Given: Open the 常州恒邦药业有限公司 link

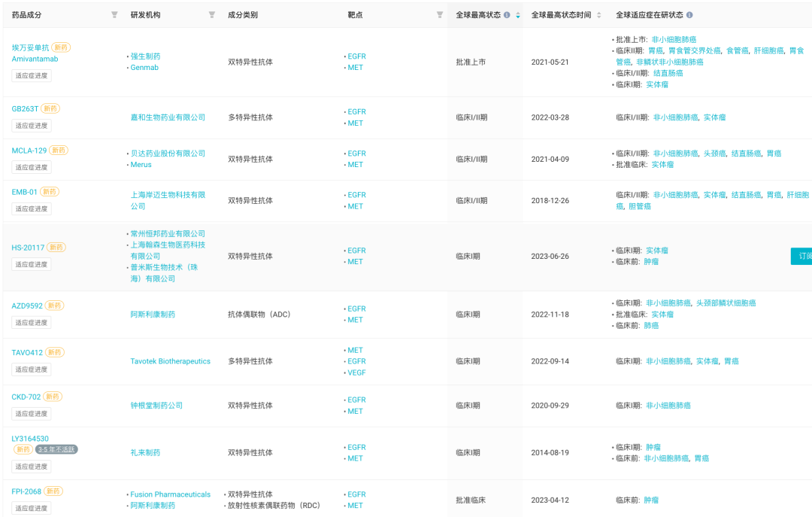Looking at the screenshot, I should (x=168, y=234).
